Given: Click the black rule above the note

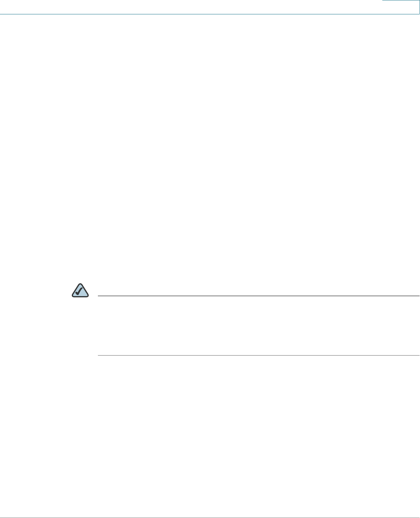Looking at the screenshot, I should pyautogui.click(x=258, y=296).
